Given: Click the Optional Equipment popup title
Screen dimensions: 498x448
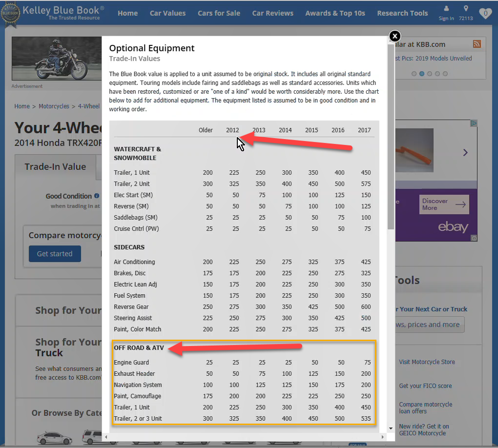Looking at the screenshot, I should [152, 48].
